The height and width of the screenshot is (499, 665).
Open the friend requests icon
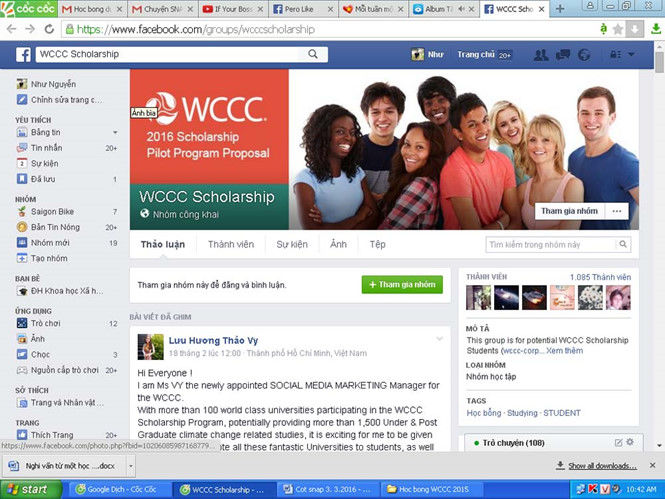541,55
